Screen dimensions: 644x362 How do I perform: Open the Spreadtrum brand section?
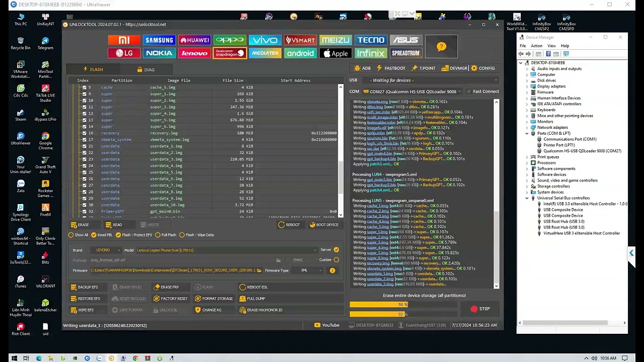point(406,53)
